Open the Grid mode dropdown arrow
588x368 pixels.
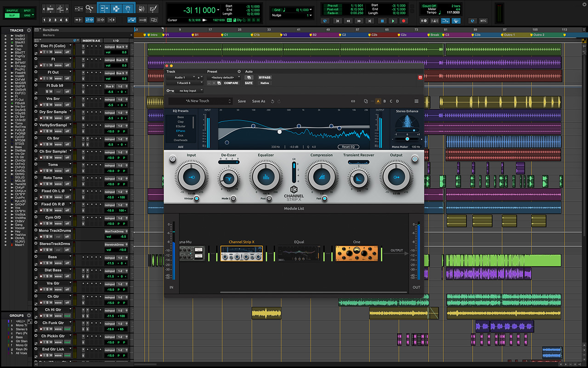tap(311, 10)
